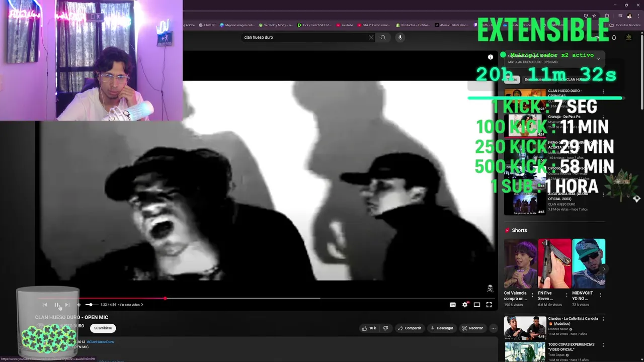
Task: Open the browser profile avatar
Action: pyautogui.click(x=629, y=16)
